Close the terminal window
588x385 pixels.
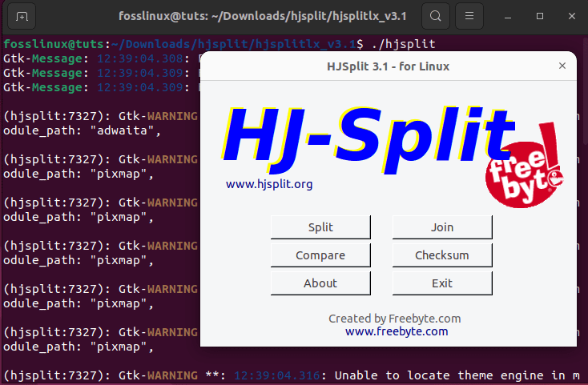(x=571, y=16)
